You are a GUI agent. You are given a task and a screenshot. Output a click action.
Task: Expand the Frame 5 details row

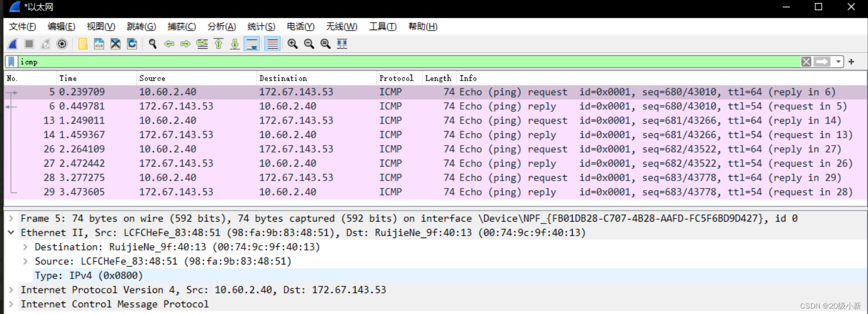(x=11, y=218)
